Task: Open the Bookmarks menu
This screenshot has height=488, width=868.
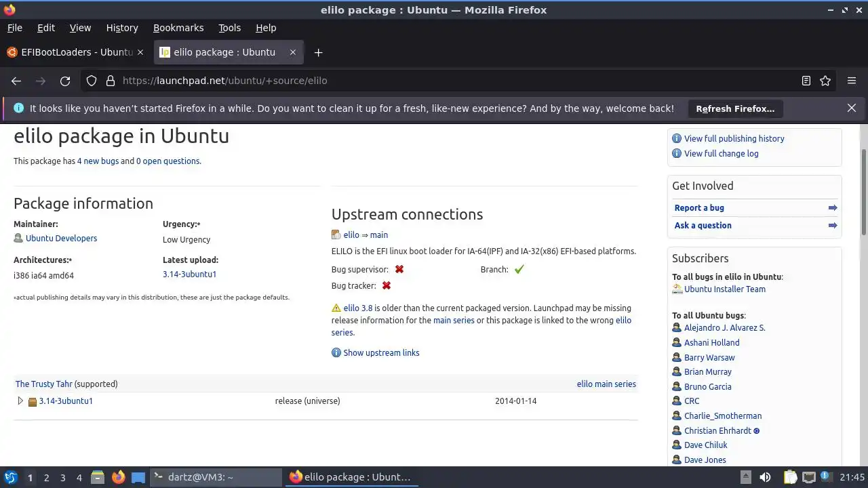Action: [x=178, y=28]
